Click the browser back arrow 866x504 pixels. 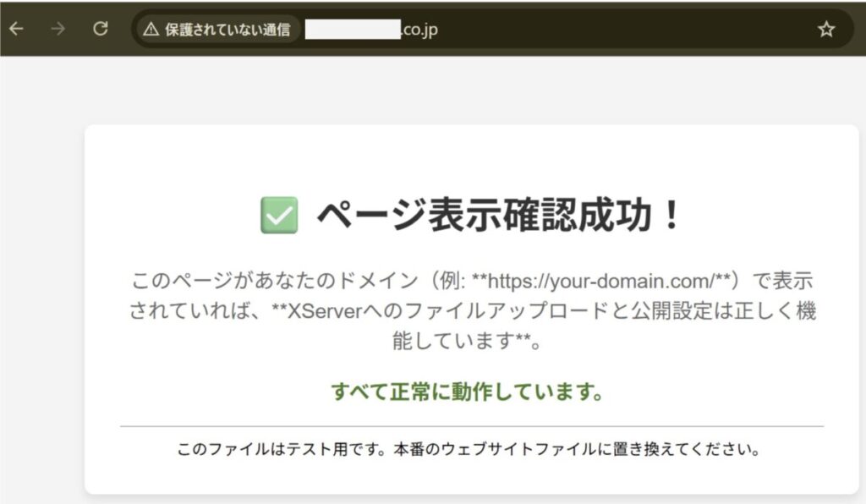(x=16, y=29)
